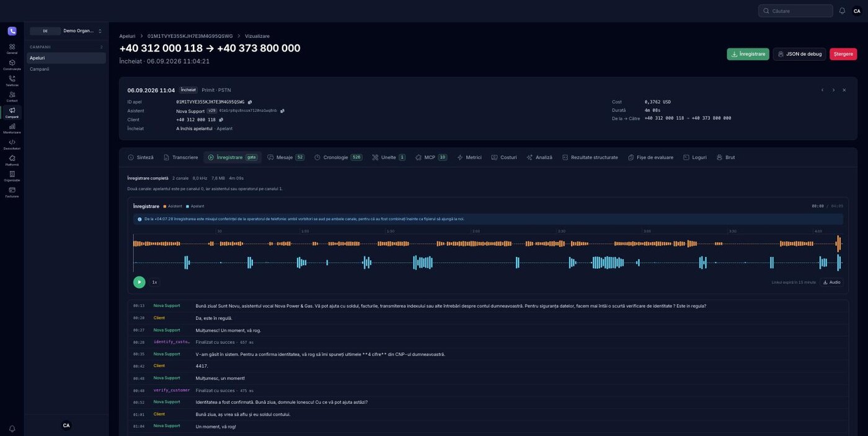Go to Apeluri breadcrumb link

127,36
